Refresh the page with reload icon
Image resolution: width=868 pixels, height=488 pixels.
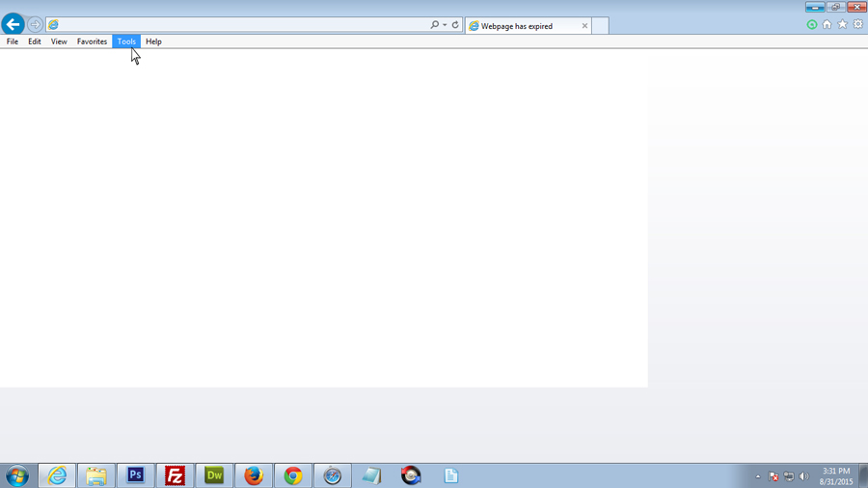click(455, 24)
